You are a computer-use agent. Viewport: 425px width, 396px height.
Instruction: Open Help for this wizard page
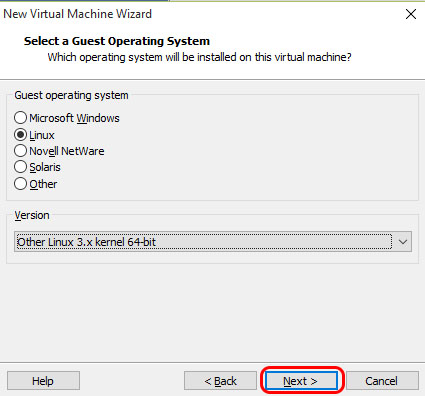tap(43, 381)
